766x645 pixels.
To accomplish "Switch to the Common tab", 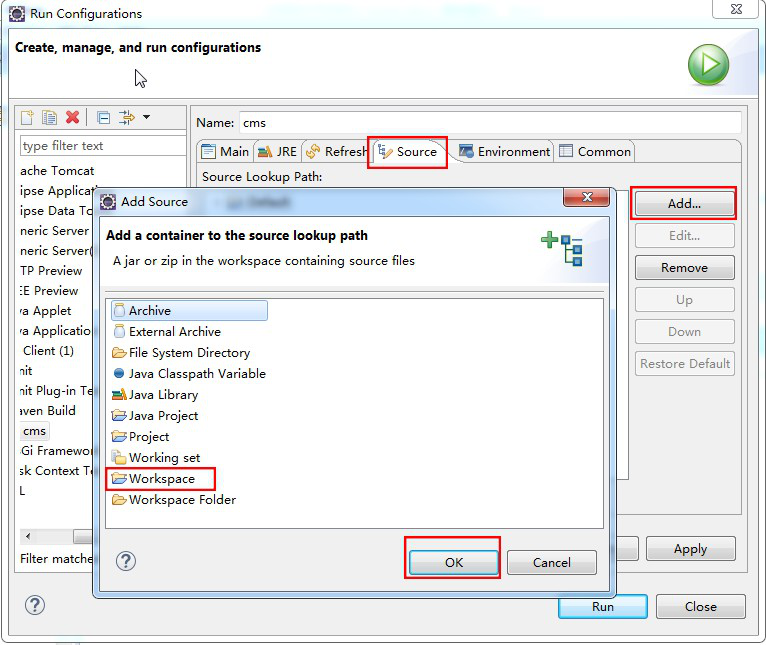I will coord(595,151).
